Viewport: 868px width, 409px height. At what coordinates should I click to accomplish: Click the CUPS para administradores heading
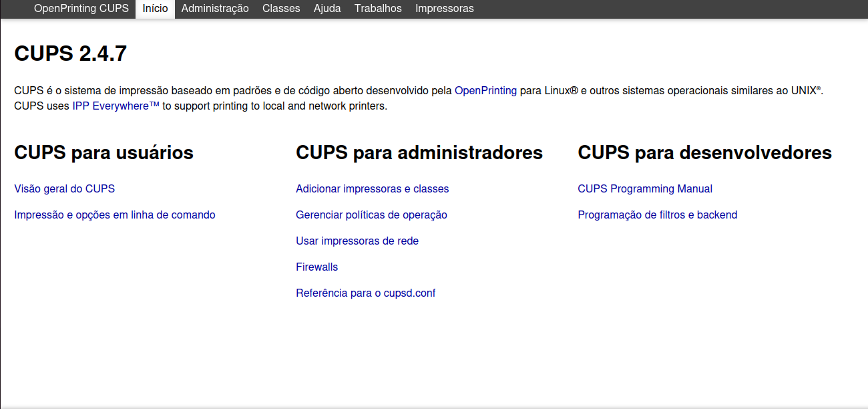pos(419,152)
